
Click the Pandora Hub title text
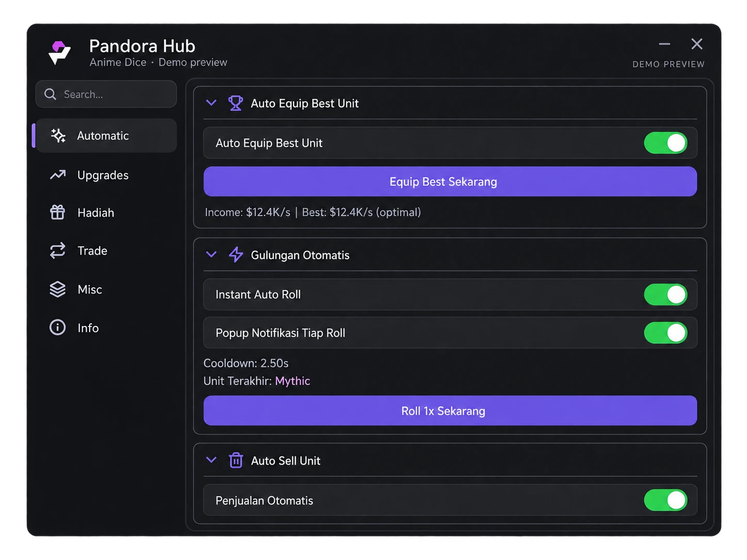(x=142, y=46)
